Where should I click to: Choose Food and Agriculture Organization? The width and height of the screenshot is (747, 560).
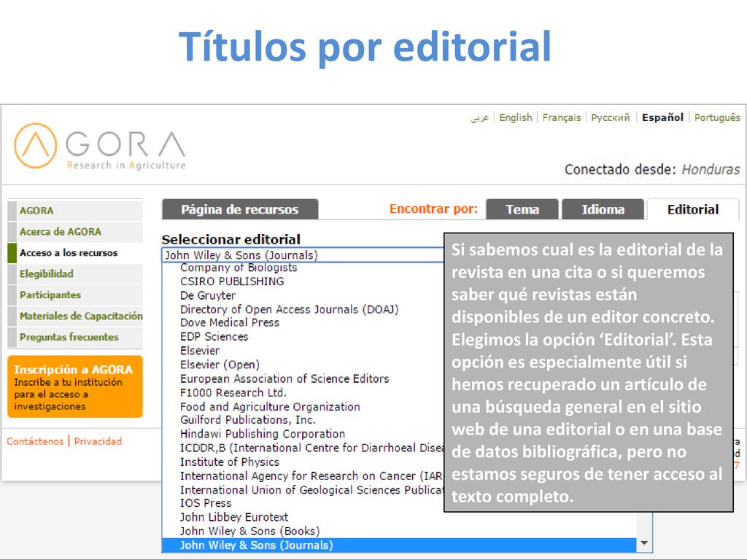(x=270, y=407)
